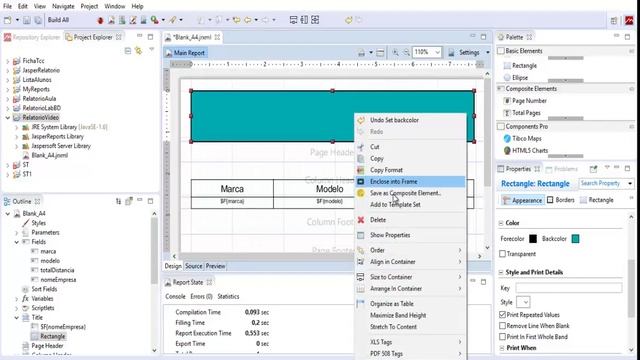Image resolution: width=640 pixels, height=360 pixels.
Task: Select the Appearance properties tab
Action: [523, 200]
